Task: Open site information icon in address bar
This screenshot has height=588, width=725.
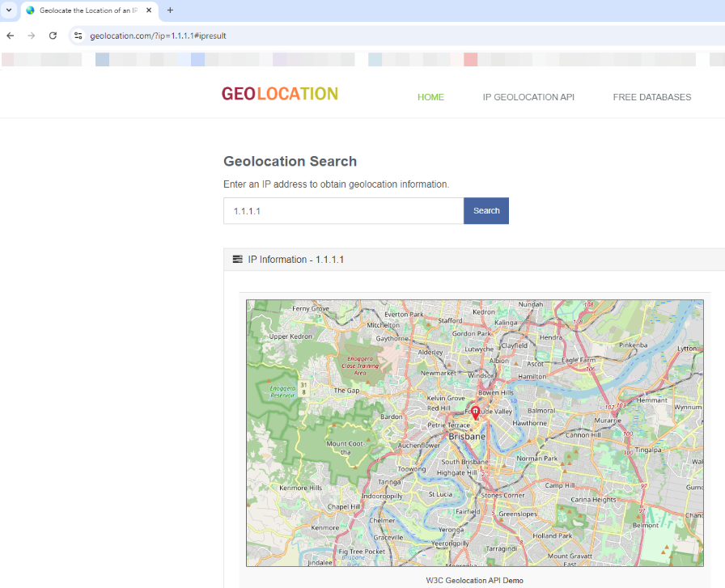Action: click(x=78, y=36)
